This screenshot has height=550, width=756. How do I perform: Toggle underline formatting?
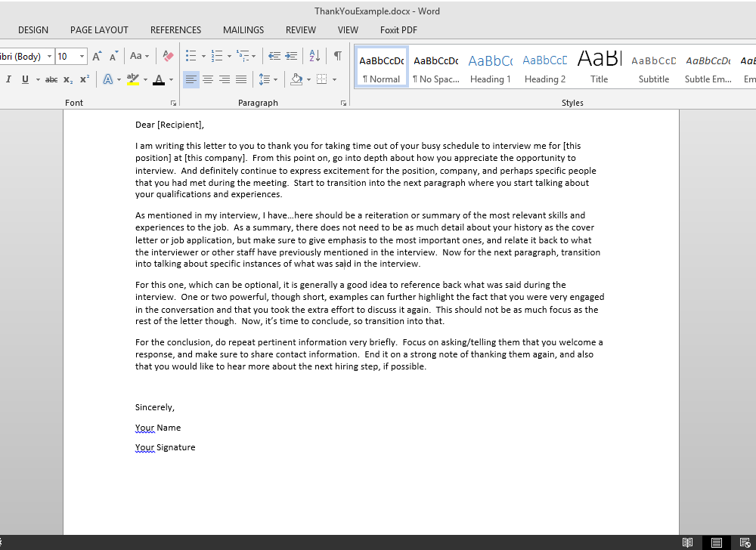tap(25, 80)
